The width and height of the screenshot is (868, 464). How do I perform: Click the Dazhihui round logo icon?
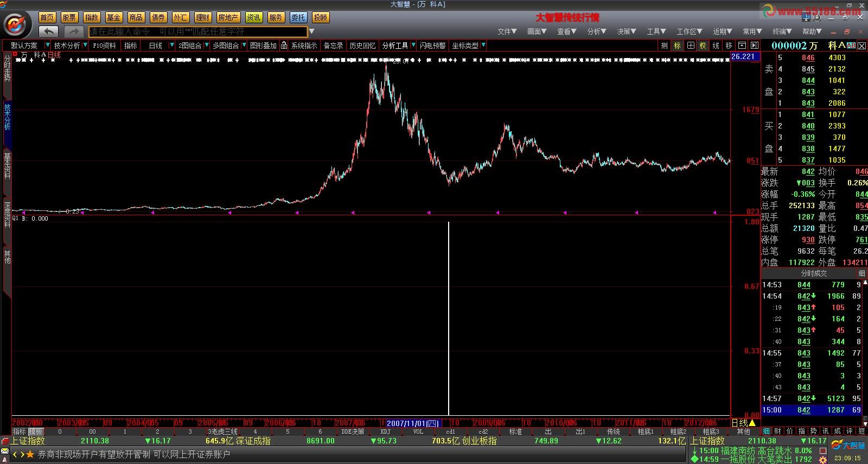15,24
